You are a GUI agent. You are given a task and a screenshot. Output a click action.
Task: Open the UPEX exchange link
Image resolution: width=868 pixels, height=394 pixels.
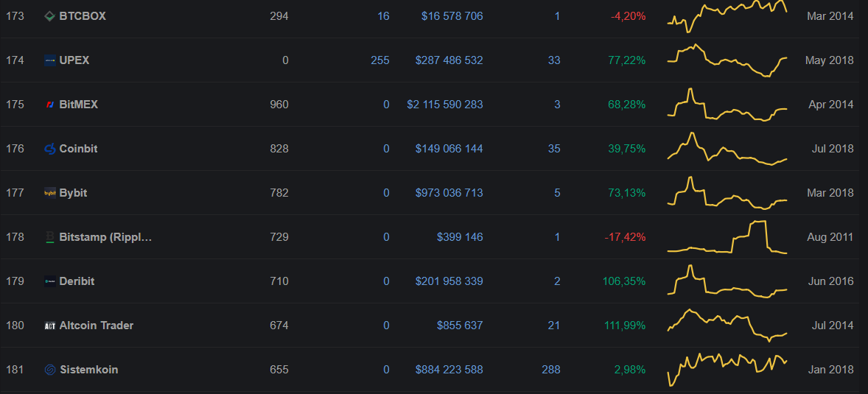(74, 60)
